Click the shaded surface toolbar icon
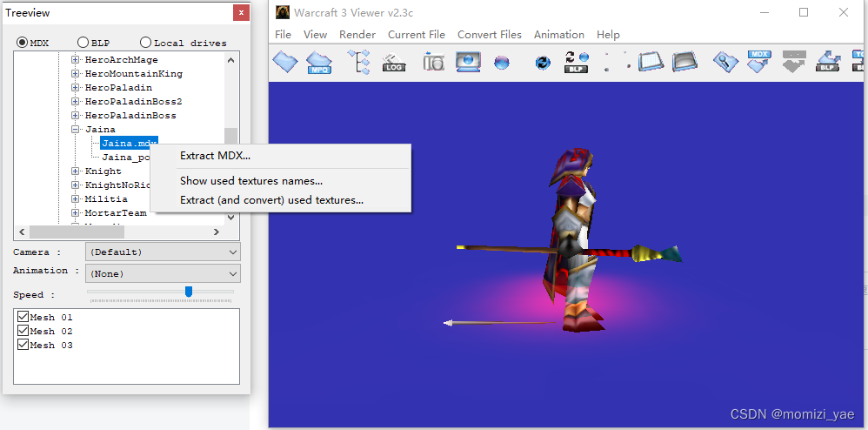 pos(684,62)
